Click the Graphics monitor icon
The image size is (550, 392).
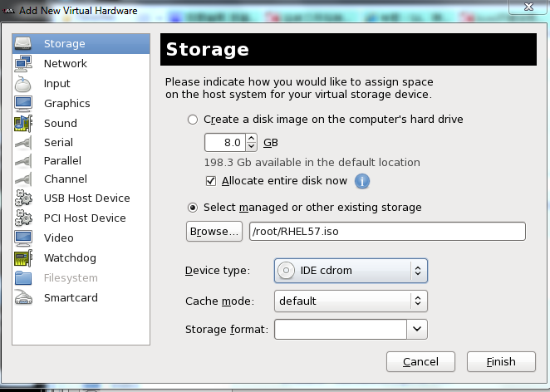23,104
